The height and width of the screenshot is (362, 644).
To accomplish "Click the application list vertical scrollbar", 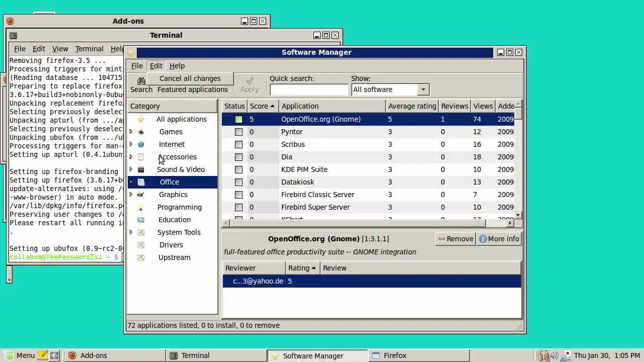I will (x=518, y=159).
